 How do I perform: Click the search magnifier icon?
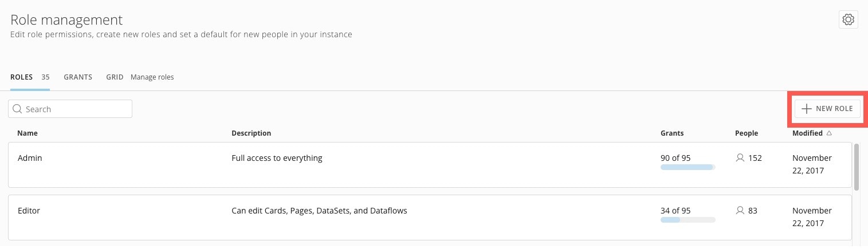17,109
